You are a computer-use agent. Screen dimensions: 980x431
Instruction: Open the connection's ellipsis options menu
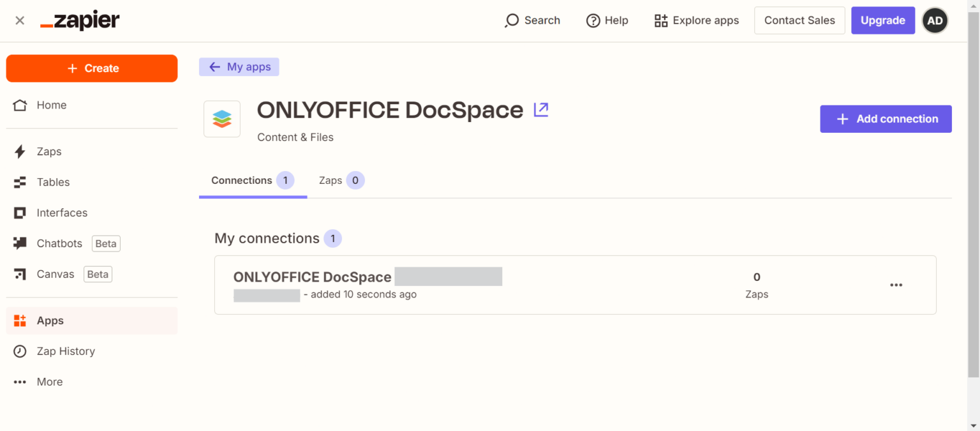point(896,285)
